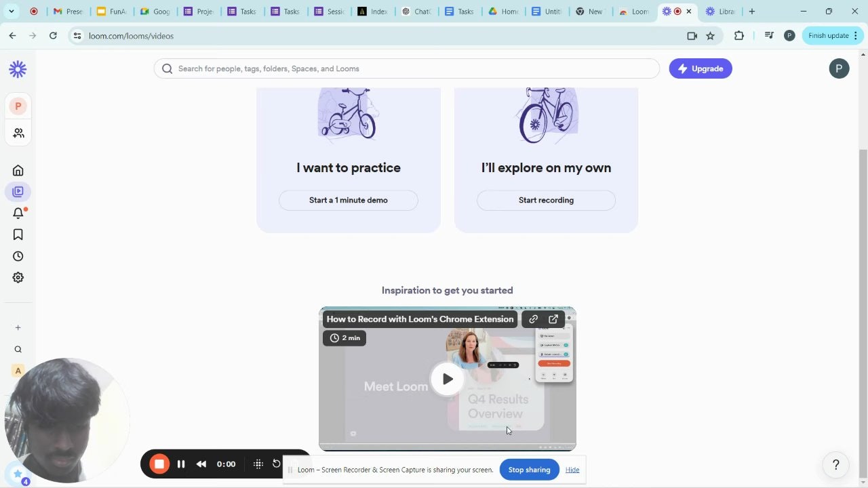Screen dimensions: 868x488
Task: Open the people/team icon in sidebar
Action: [18, 133]
